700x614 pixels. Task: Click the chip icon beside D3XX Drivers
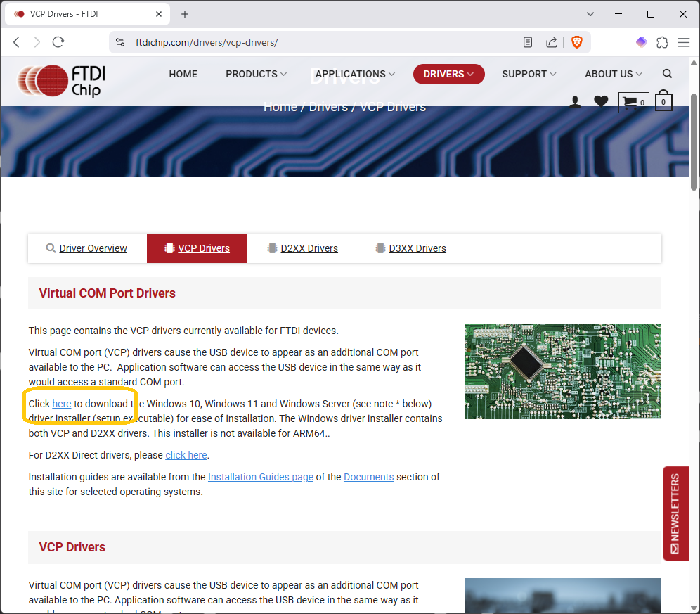pos(380,248)
